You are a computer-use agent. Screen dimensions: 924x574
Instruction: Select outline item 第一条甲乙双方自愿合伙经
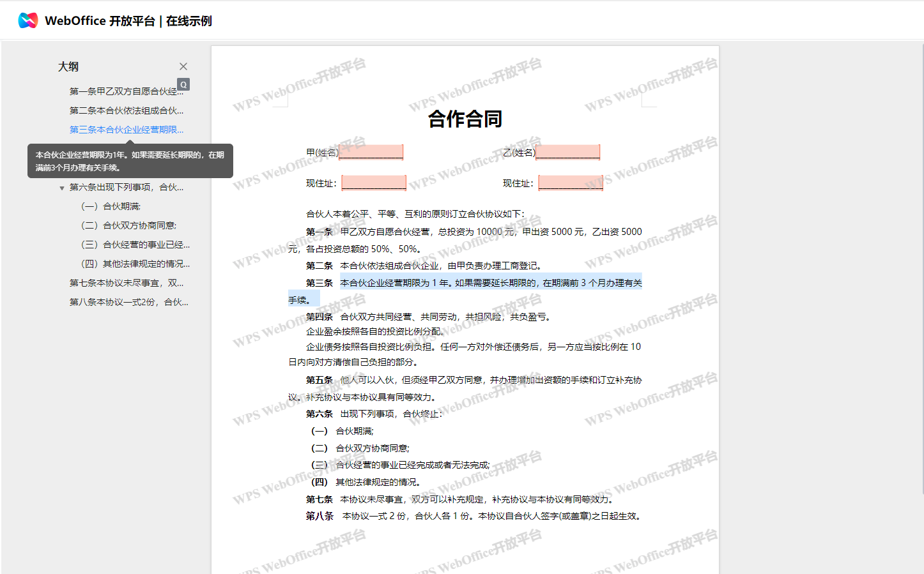tap(127, 91)
